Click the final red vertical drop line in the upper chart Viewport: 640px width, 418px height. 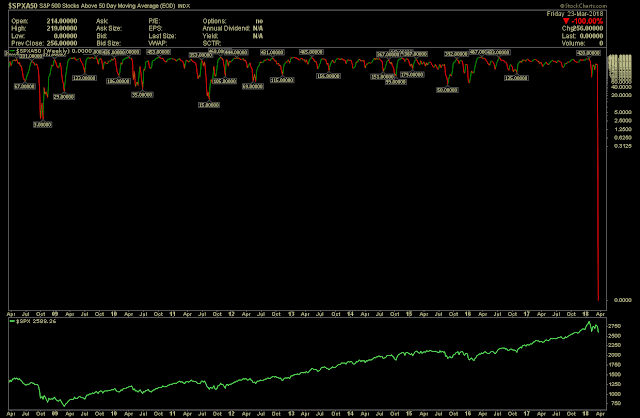pyautogui.click(x=598, y=184)
